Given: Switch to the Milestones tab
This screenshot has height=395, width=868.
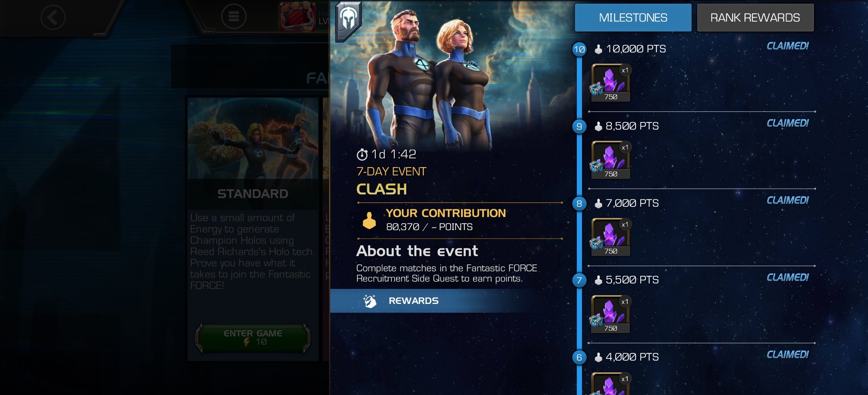Looking at the screenshot, I should click(633, 18).
